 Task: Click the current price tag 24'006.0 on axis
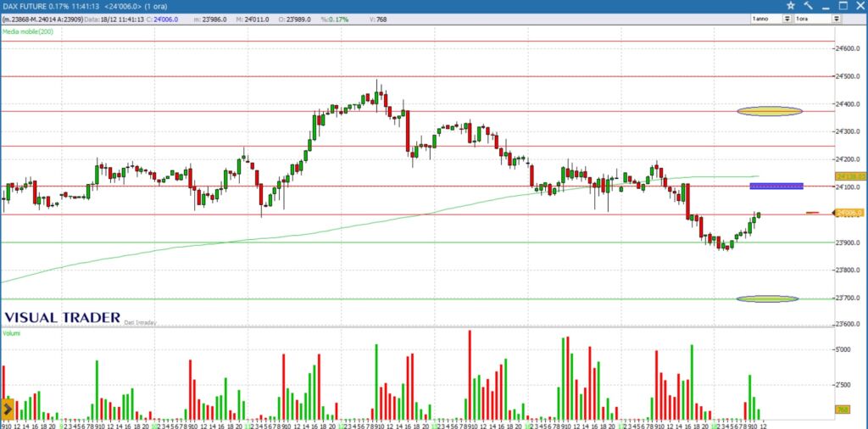tap(849, 213)
